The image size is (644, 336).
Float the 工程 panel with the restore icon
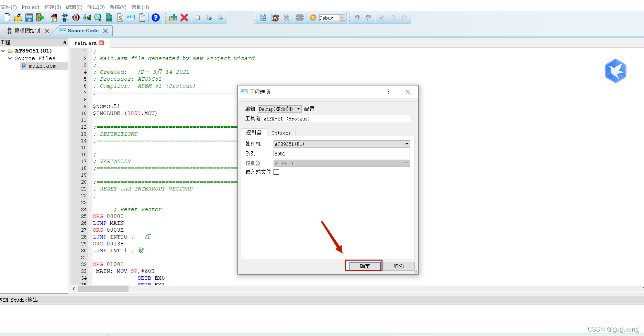(x=65, y=42)
